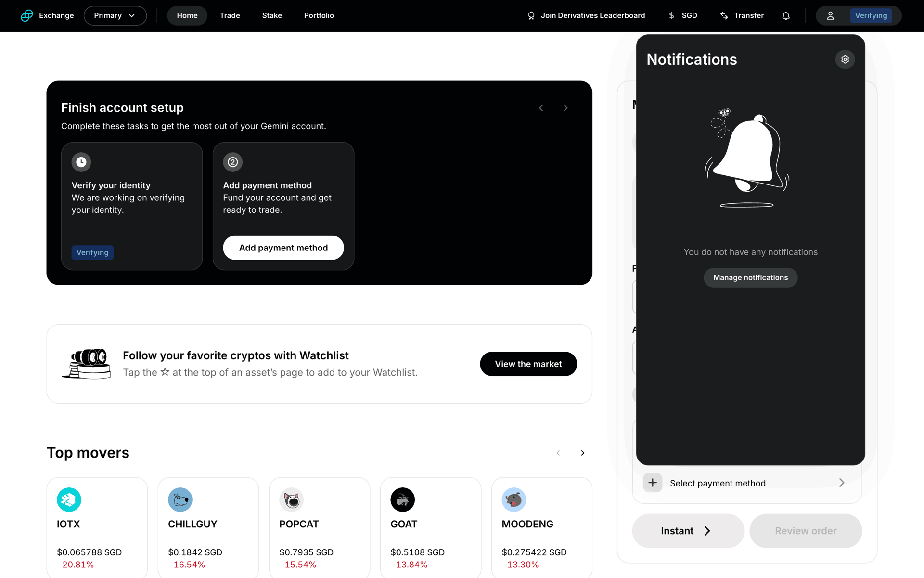924x578 pixels.
Task: Click Join Derivatives Leaderboard link
Action: (586, 15)
